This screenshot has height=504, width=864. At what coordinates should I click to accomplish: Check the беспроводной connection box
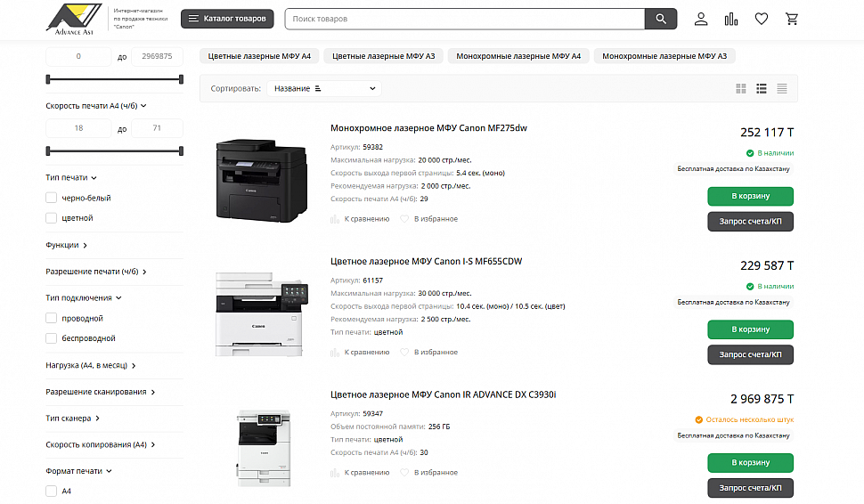52,338
